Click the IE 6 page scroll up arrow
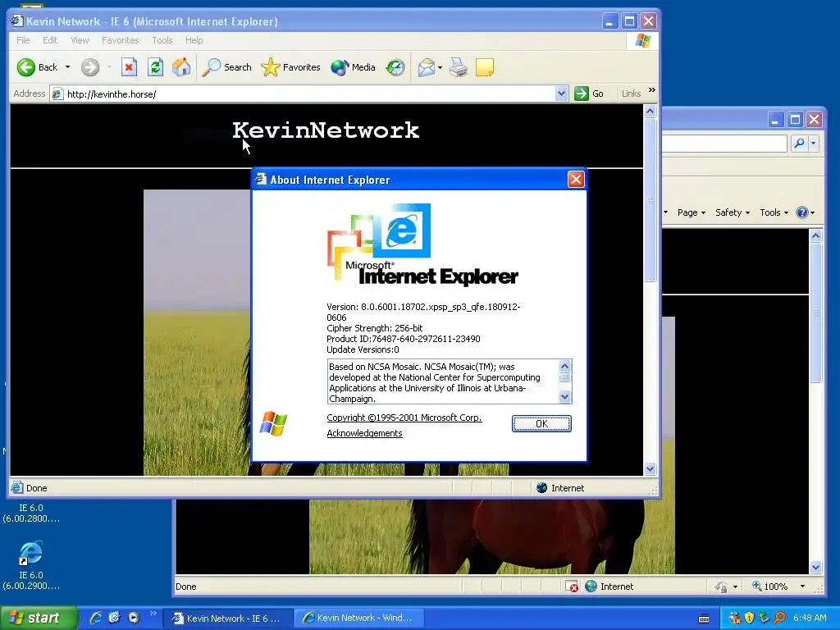Viewport: 840px width, 630px height. 650,112
